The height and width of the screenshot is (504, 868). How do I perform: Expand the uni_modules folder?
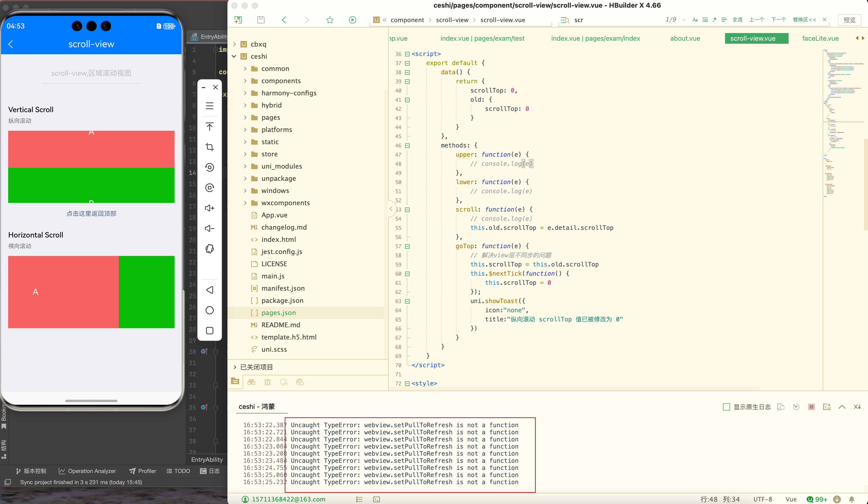245,166
